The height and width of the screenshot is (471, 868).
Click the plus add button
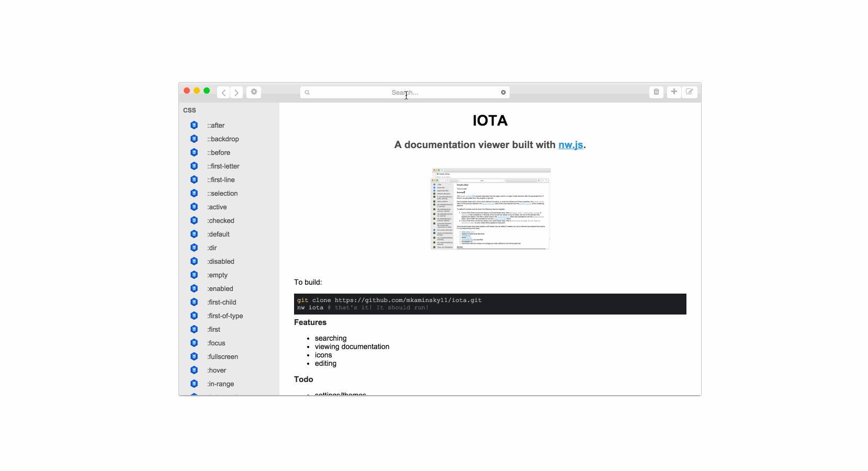tap(674, 92)
